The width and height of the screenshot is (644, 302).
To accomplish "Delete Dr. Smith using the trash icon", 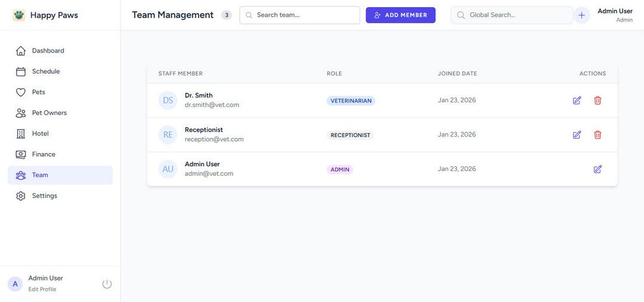I will click(597, 101).
